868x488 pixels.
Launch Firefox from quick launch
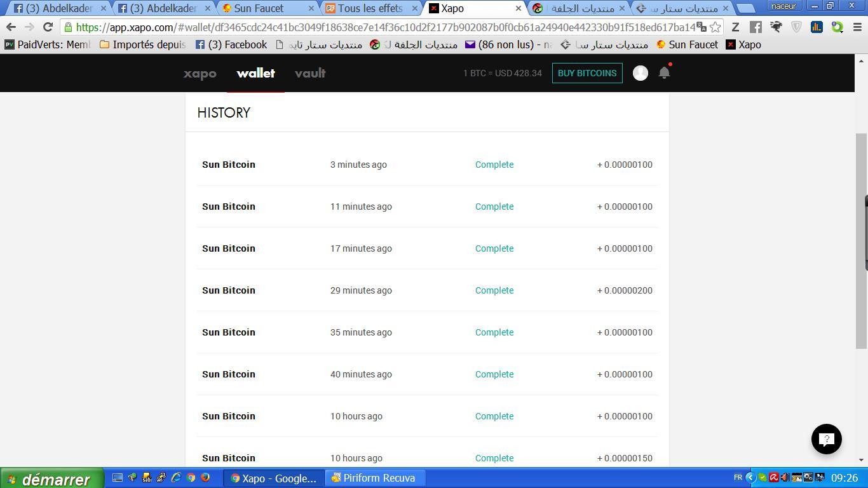[x=205, y=478]
